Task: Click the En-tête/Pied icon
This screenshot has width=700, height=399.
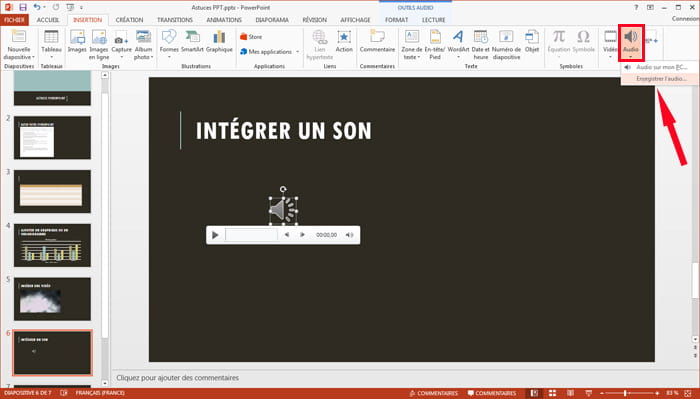Action: click(x=435, y=45)
